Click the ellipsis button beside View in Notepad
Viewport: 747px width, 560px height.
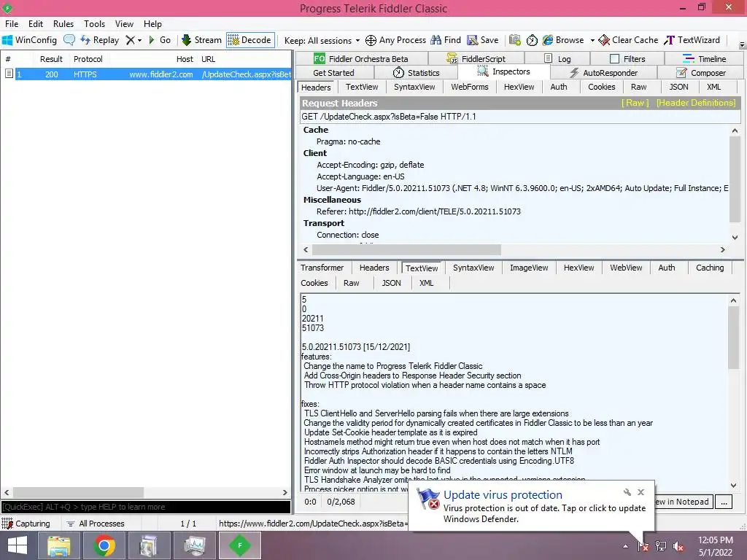(724, 502)
